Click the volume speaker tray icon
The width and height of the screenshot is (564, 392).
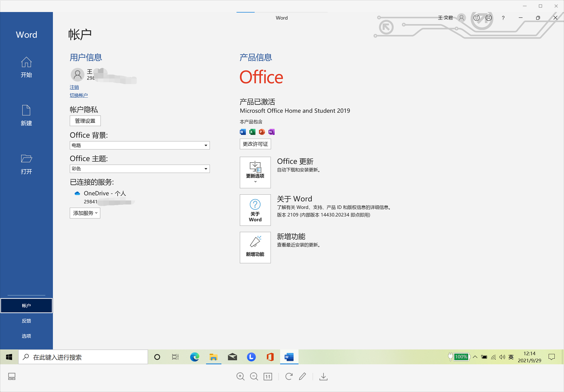[502, 357]
